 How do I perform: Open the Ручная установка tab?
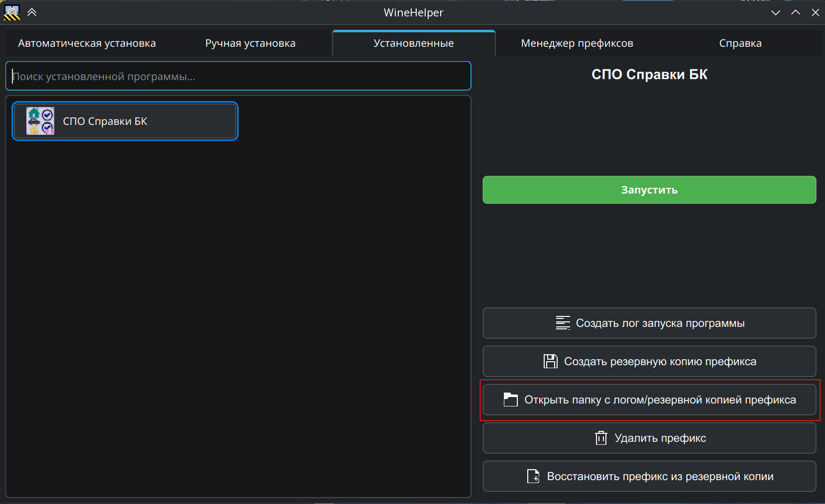click(x=250, y=43)
